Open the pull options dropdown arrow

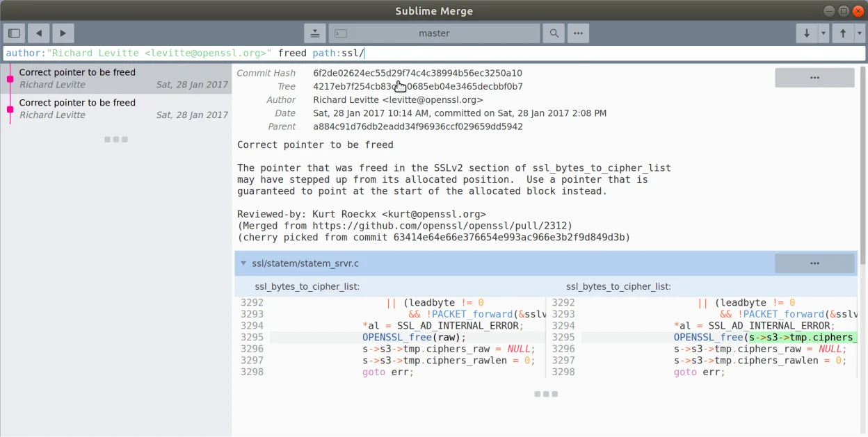823,33
